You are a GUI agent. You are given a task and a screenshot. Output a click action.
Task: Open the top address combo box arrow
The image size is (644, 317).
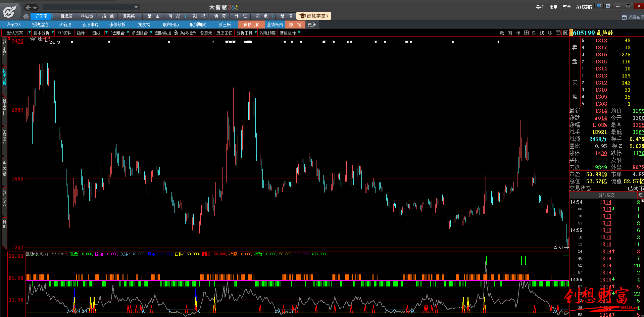[136, 7]
